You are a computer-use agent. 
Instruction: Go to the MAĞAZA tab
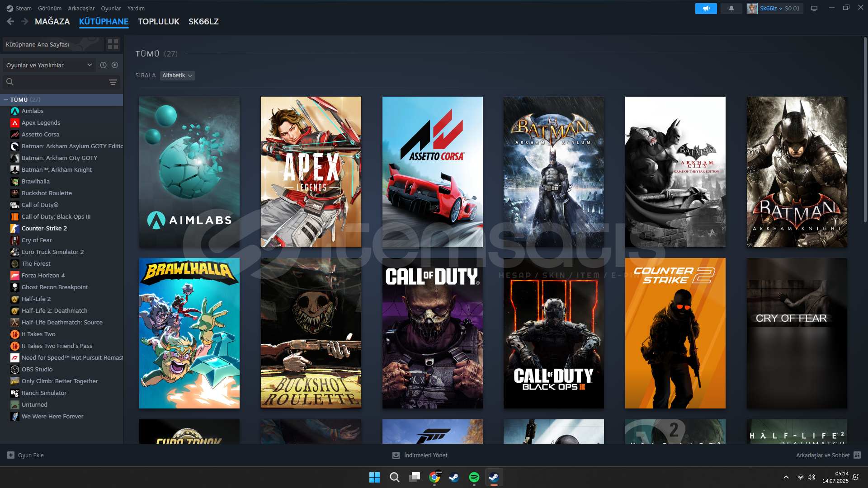pos(52,21)
